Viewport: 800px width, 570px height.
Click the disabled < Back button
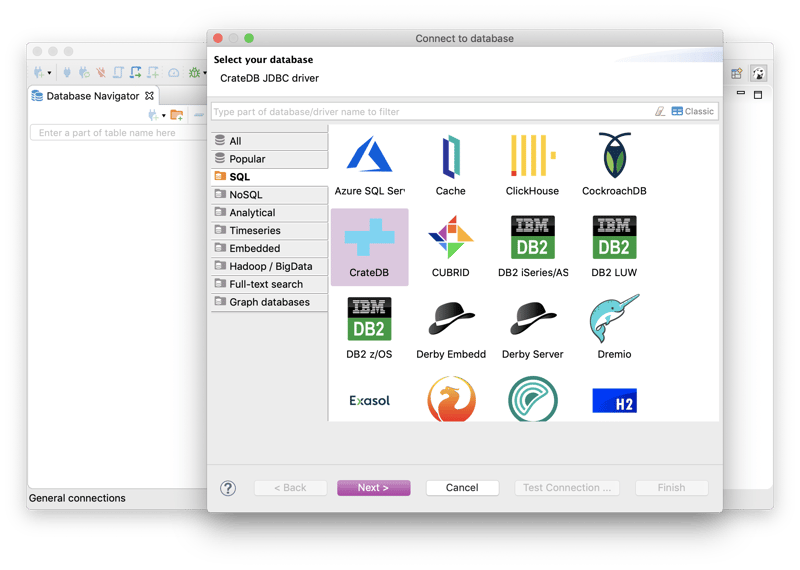tap(290, 488)
